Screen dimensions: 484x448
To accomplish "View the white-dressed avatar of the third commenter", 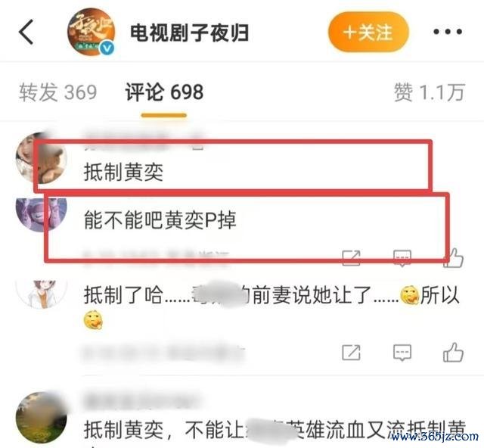I will pyautogui.click(x=42, y=294).
